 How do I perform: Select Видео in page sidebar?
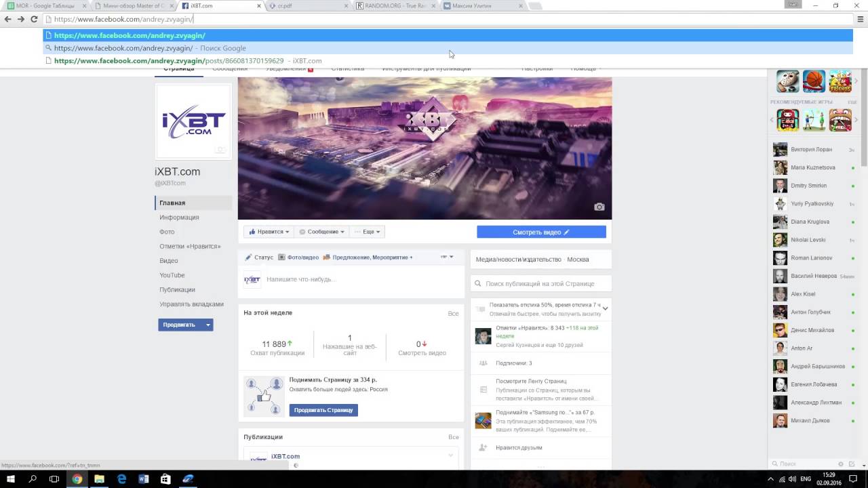[169, 261]
